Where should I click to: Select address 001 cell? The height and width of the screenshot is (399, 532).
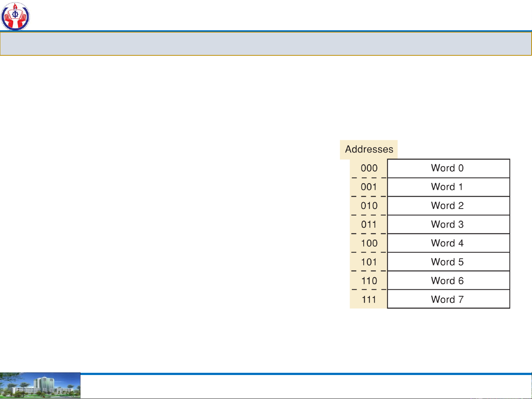[369, 187]
